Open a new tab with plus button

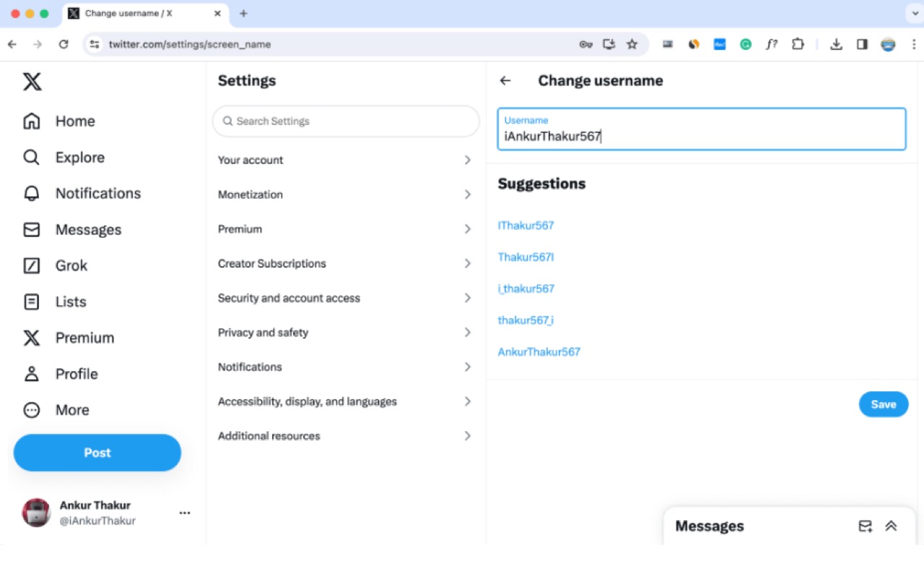pyautogui.click(x=243, y=14)
